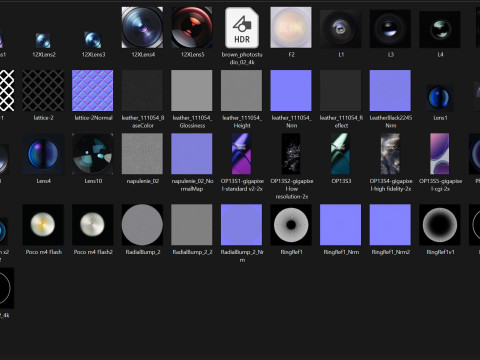The image size is (480, 360).
Task: Select the RadialBump_2_Nrm normal map
Action: coord(242,225)
